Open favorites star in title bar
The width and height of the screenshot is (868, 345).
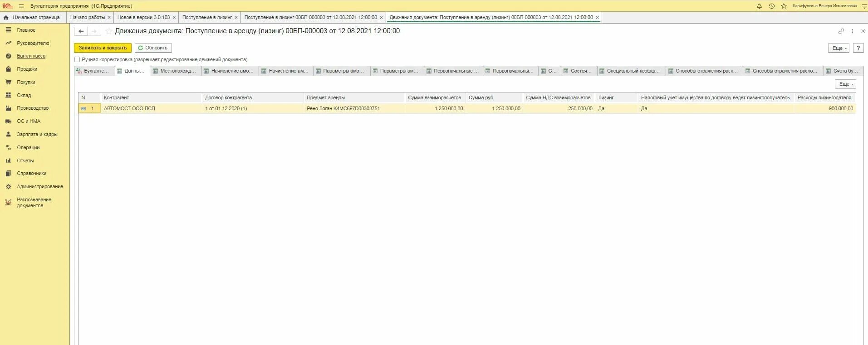(x=784, y=6)
